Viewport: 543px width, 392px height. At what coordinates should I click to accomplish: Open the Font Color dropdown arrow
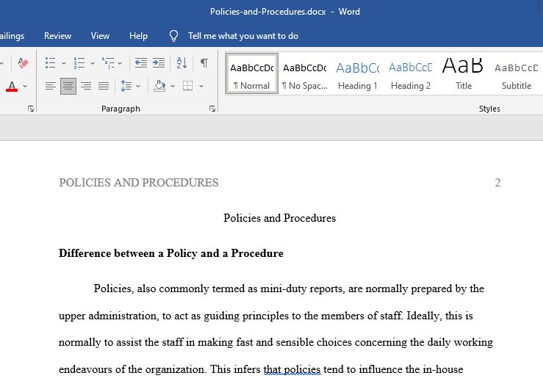[x=25, y=86]
